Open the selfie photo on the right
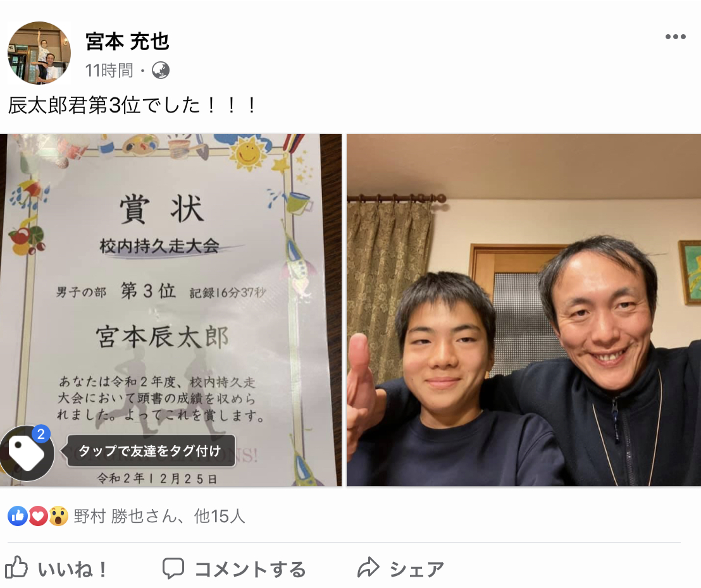 tap(524, 310)
